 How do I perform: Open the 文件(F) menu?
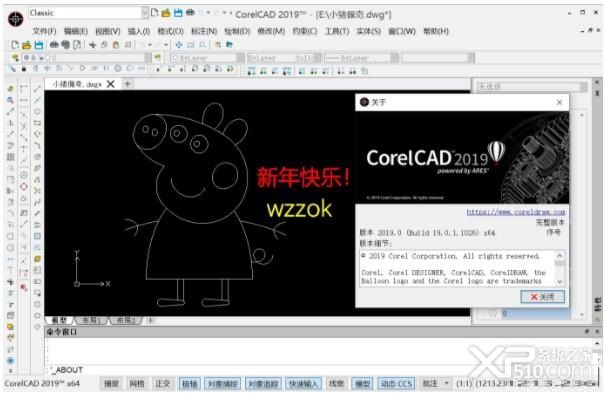pos(44,31)
